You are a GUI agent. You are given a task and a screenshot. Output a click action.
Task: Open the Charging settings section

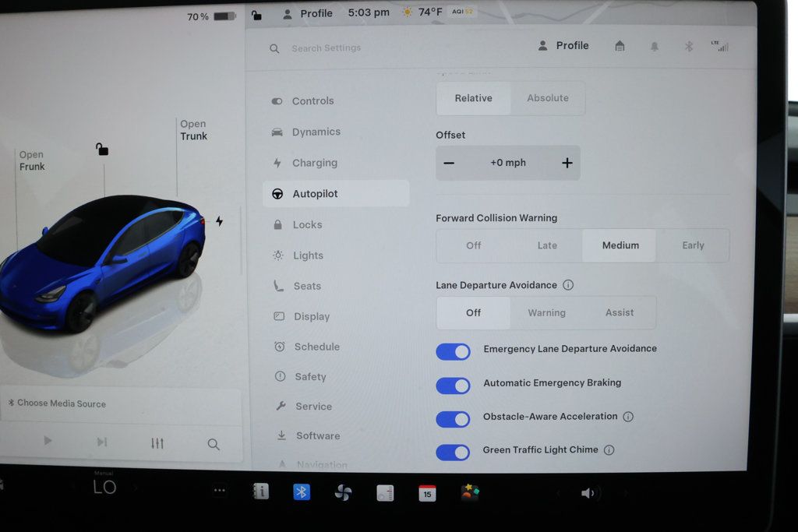click(x=336, y=163)
